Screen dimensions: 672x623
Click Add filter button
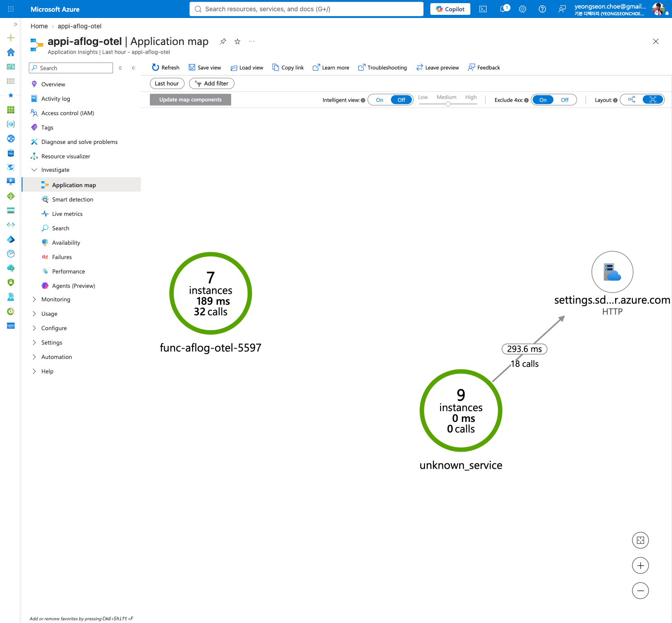212,83
